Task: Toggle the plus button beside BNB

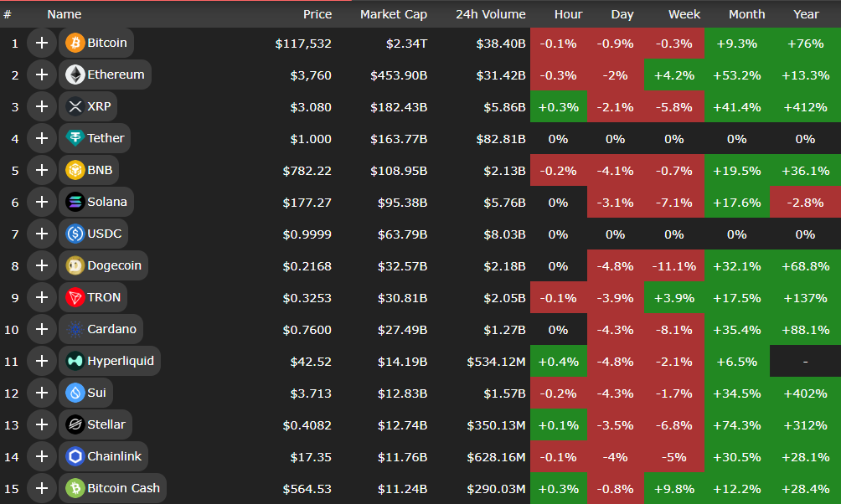Action: click(x=41, y=170)
